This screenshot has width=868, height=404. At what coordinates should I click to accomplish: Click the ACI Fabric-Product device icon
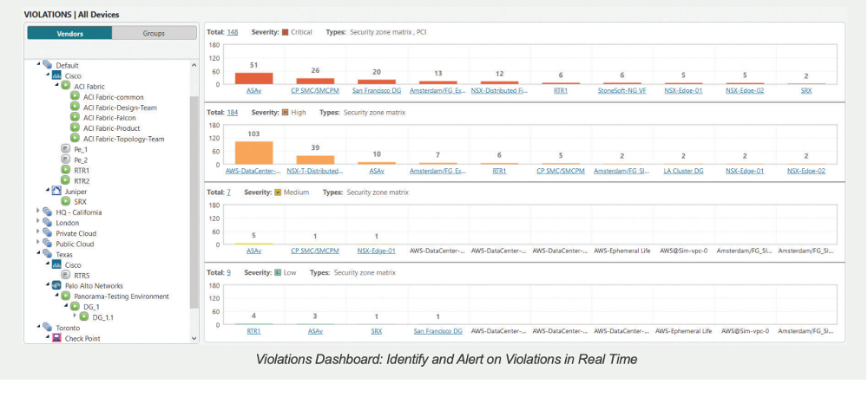coord(75,128)
